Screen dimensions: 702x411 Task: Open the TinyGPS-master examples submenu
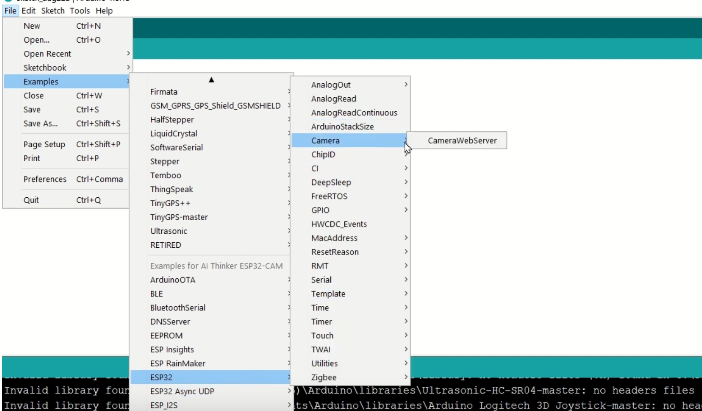211,217
